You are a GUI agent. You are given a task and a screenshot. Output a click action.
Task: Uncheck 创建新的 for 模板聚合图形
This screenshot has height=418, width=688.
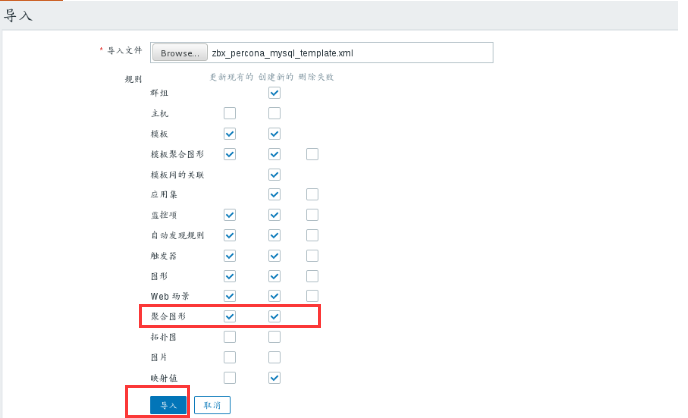274,154
